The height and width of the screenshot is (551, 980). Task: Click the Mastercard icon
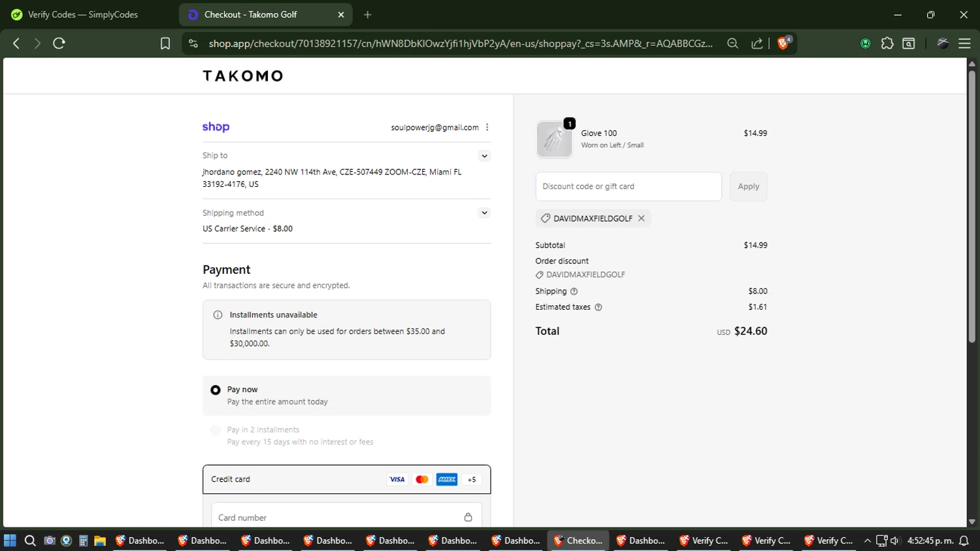(422, 480)
